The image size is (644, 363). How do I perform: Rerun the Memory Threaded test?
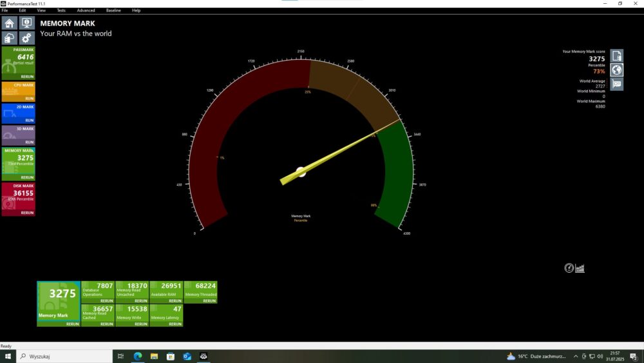(x=209, y=301)
